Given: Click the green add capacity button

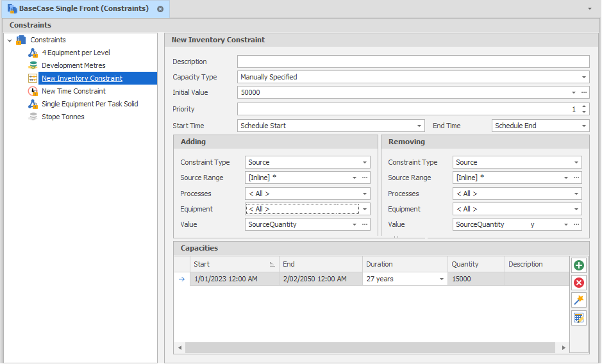Looking at the screenshot, I should click(x=579, y=265).
